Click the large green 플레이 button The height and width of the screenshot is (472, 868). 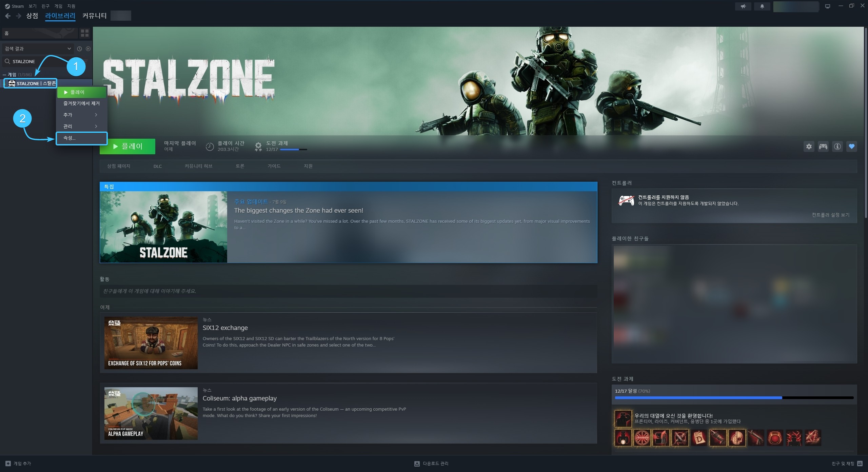pos(127,146)
